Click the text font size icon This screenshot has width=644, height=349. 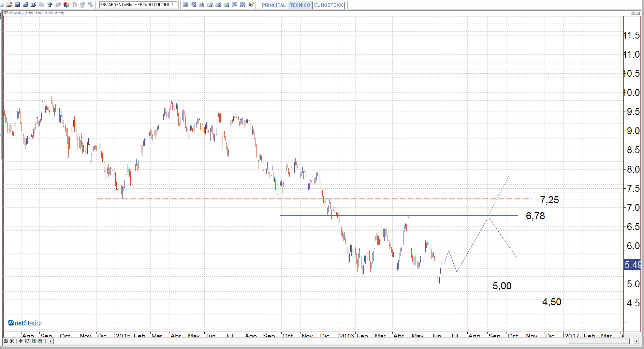[75, 5]
